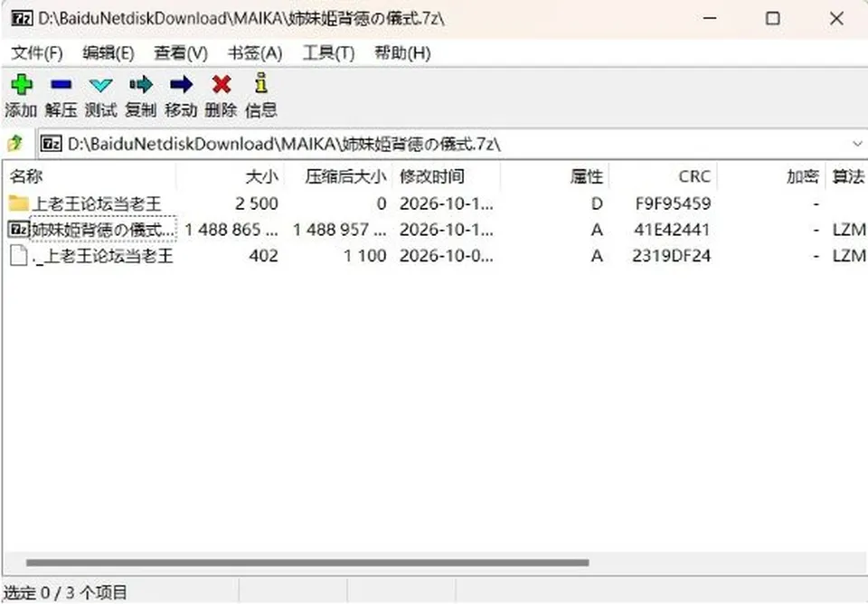Sort by the CRC column header
868x604 pixels.
(663, 176)
